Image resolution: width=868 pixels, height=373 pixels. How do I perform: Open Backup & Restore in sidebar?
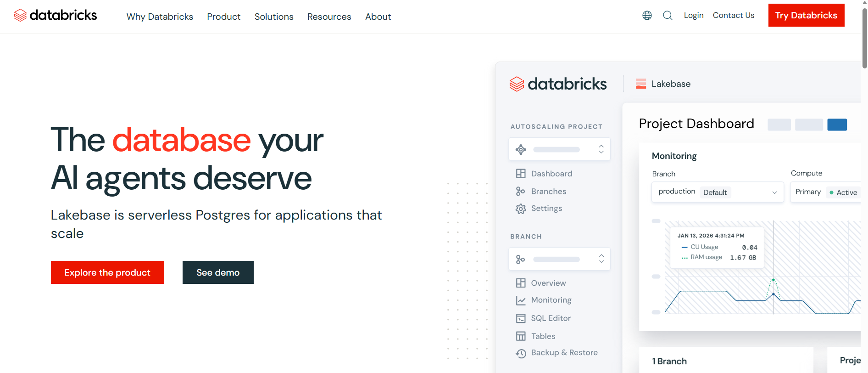(564, 352)
